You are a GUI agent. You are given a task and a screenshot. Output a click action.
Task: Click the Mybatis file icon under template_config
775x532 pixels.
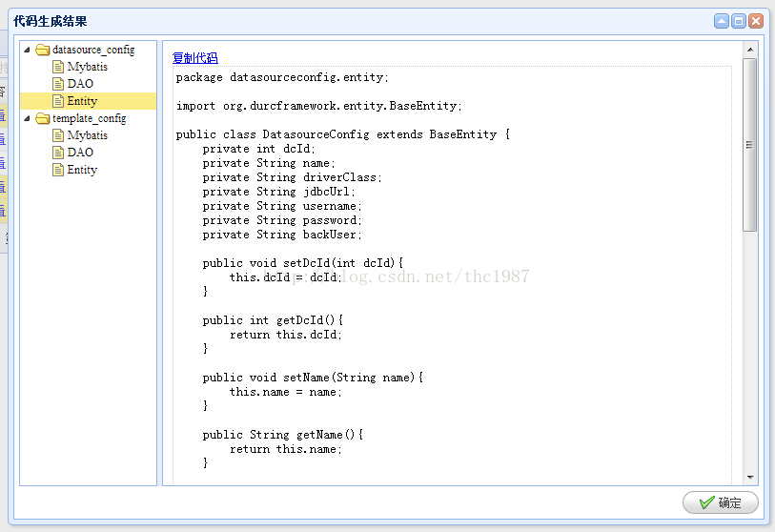coord(58,135)
